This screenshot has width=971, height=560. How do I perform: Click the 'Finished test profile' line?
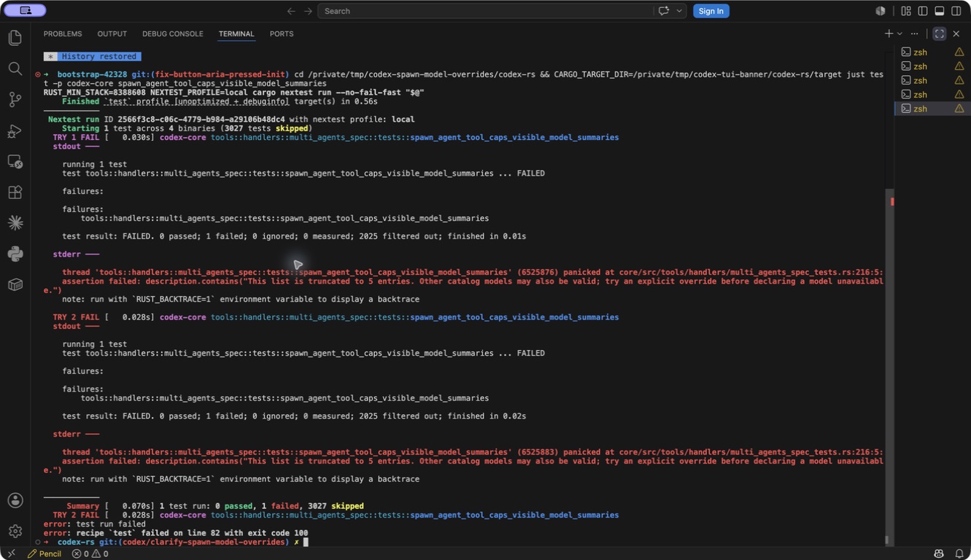click(x=220, y=101)
